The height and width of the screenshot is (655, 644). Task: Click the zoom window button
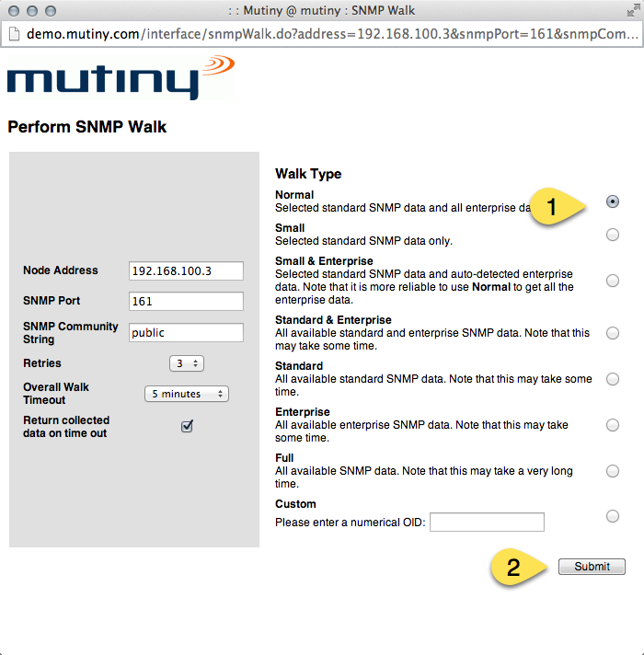tap(51, 11)
